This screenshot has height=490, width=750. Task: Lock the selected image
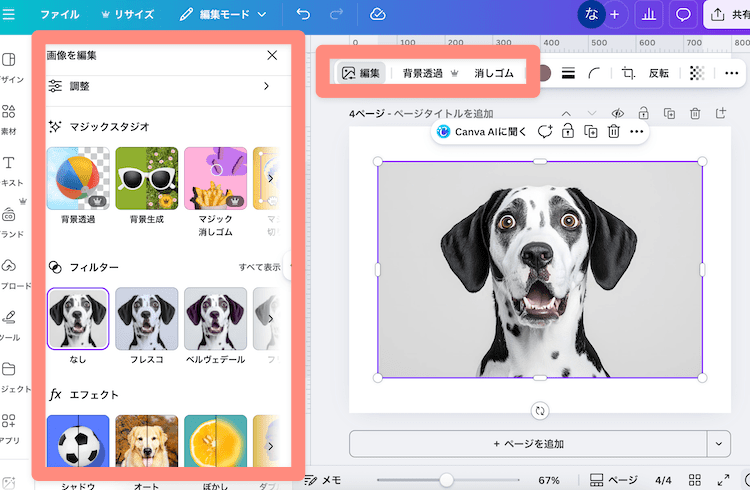click(x=568, y=132)
